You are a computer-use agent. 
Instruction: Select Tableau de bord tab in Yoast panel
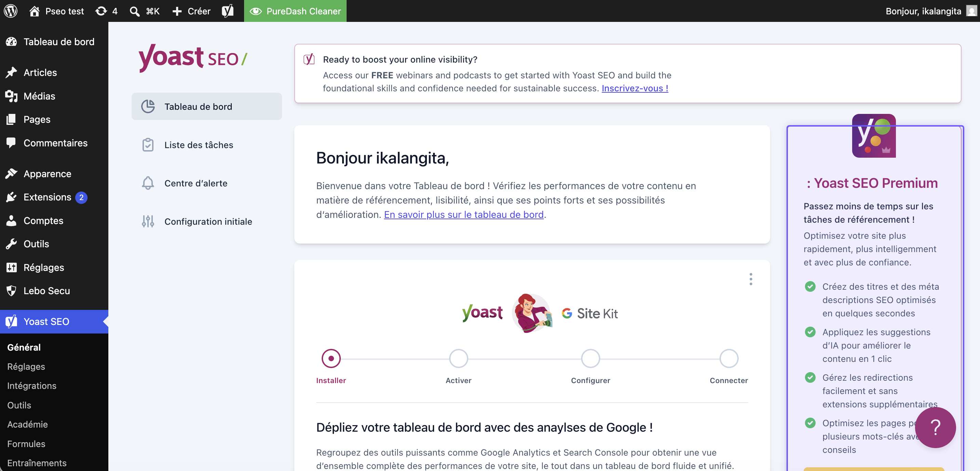click(206, 106)
